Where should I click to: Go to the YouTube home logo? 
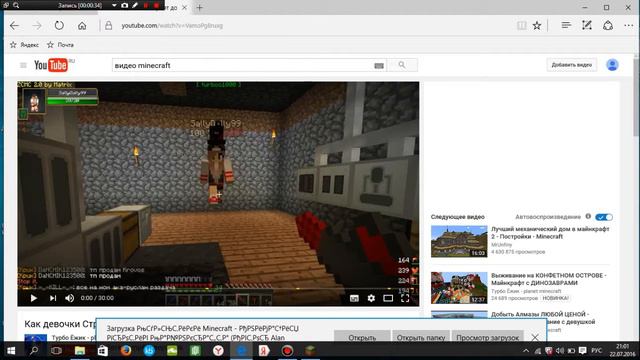(x=51, y=65)
